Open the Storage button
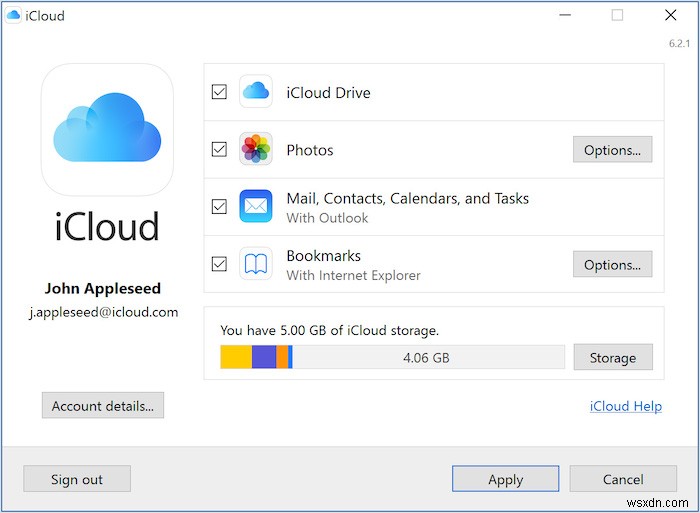This screenshot has width=700, height=513. pos(613,357)
